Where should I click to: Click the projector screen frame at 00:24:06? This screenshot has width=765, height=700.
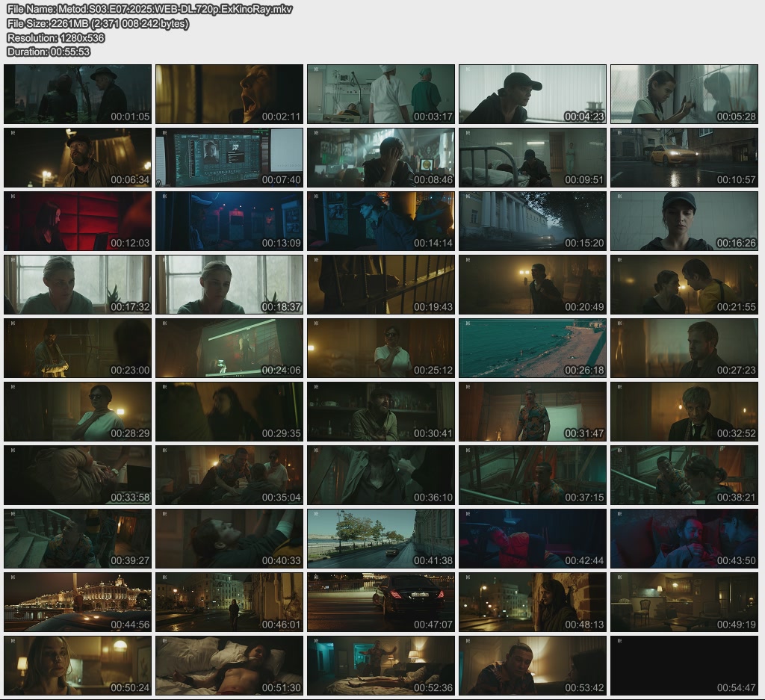click(229, 348)
